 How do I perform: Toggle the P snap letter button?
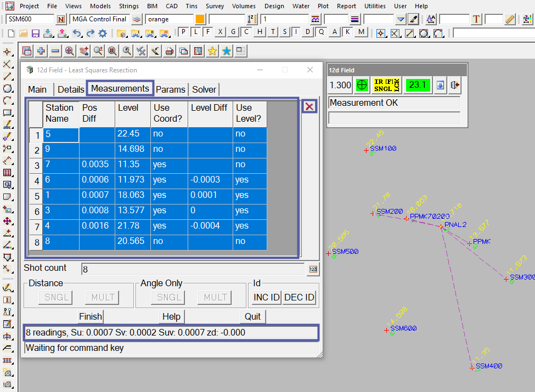[x=183, y=32]
